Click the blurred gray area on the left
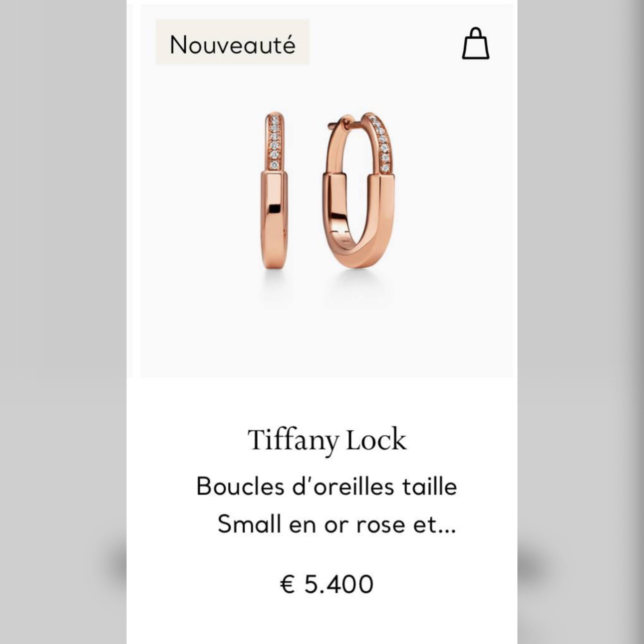 point(63,322)
